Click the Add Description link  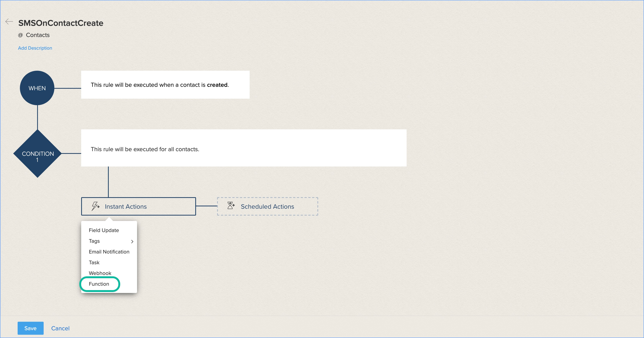click(x=35, y=48)
